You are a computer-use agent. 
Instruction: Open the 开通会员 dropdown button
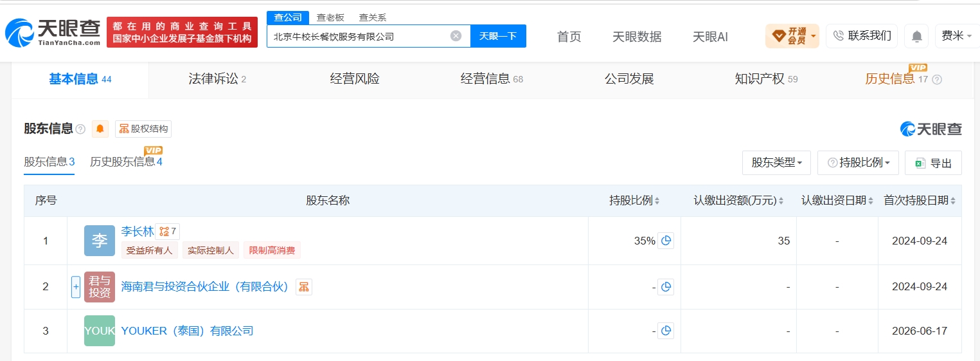(x=792, y=36)
